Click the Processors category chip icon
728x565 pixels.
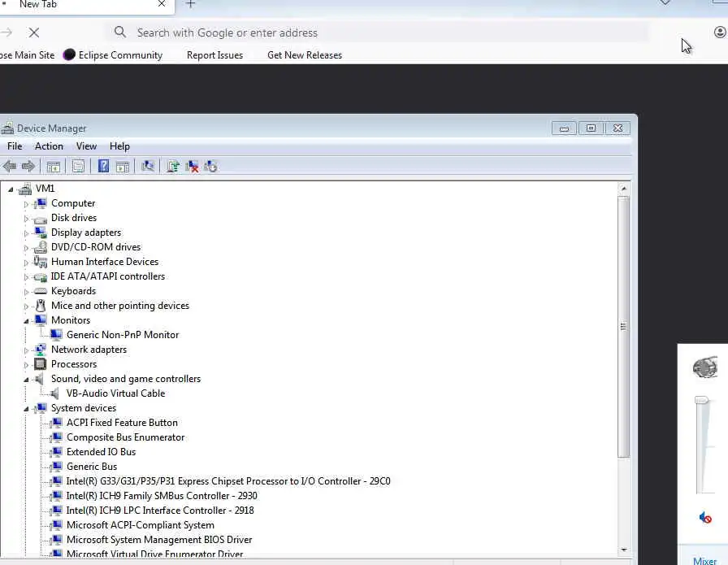pos(41,364)
